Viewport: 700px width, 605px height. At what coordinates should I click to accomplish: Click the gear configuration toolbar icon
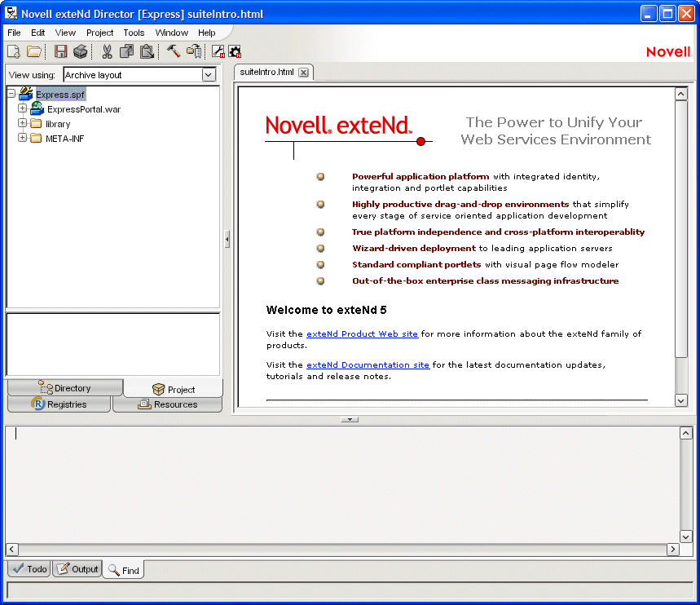click(235, 51)
